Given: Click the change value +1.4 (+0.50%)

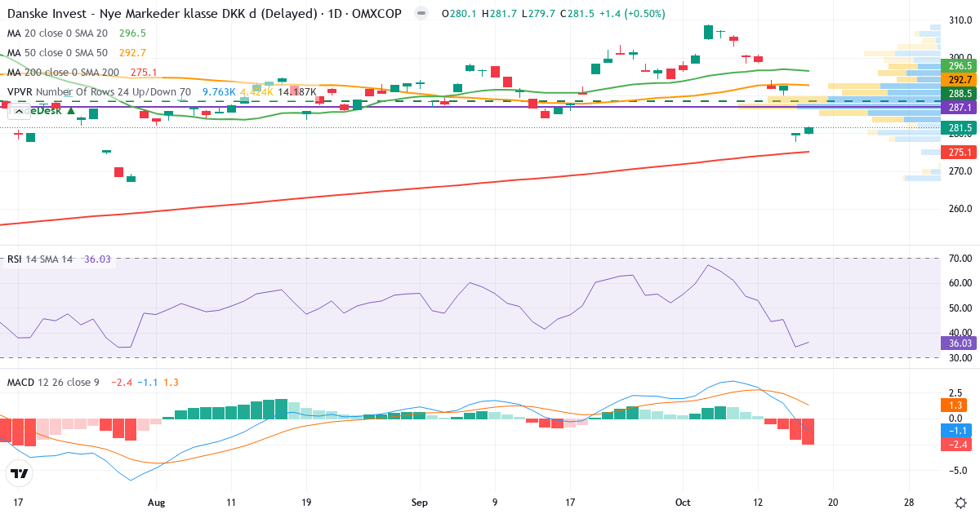Looking at the screenshot, I should [631, 14].
